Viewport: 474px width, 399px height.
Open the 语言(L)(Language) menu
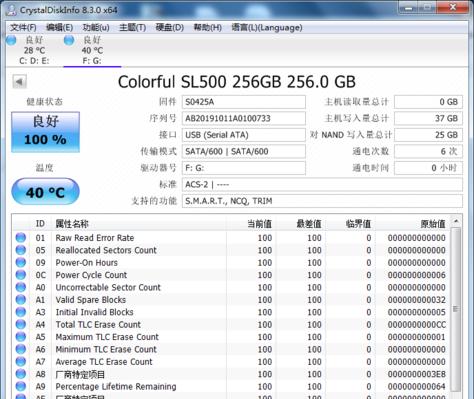(x=267, y=27)
